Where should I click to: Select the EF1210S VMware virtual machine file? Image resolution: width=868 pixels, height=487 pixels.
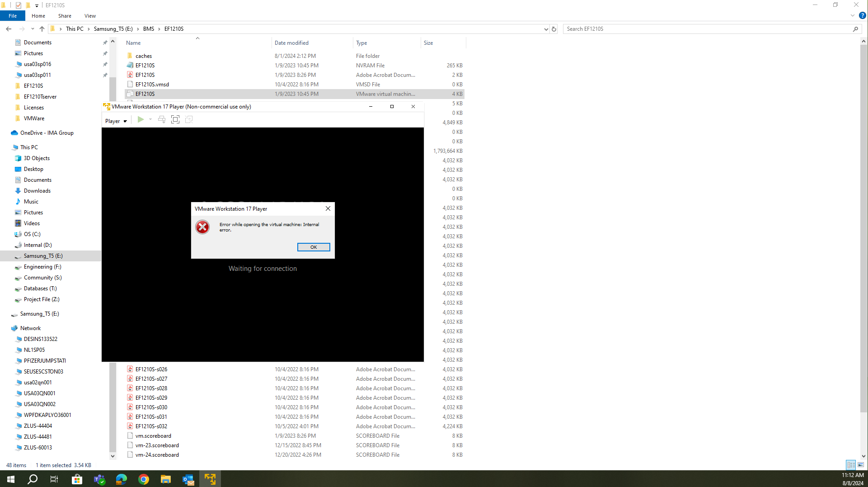(294, 94)
